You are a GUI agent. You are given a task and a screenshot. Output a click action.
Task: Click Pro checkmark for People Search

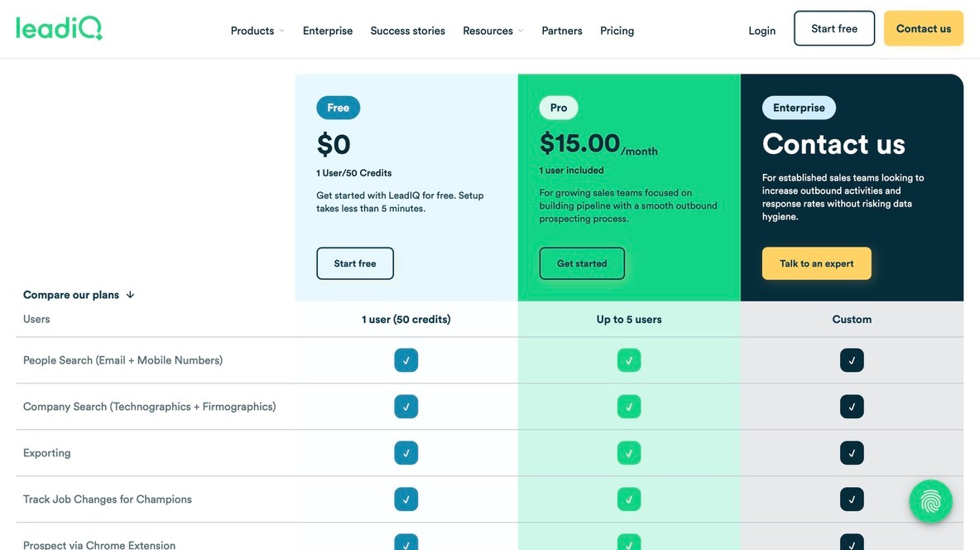tap(629, 360)
